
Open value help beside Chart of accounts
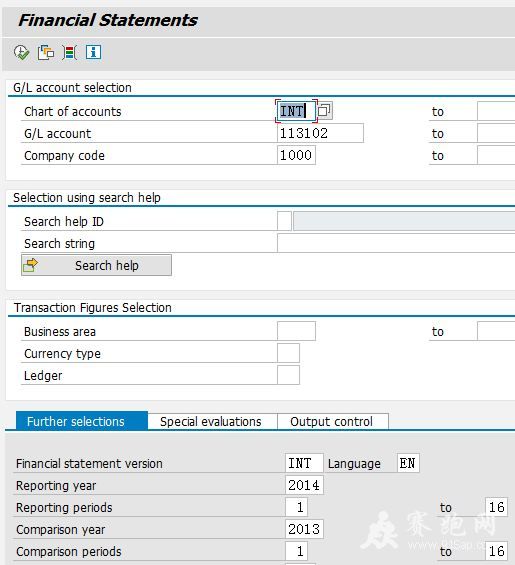(324, 111)
